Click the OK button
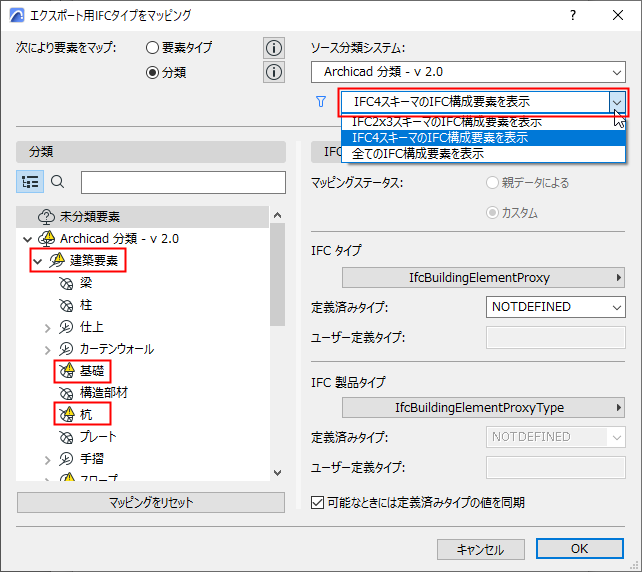 click(x=580, y=549)
